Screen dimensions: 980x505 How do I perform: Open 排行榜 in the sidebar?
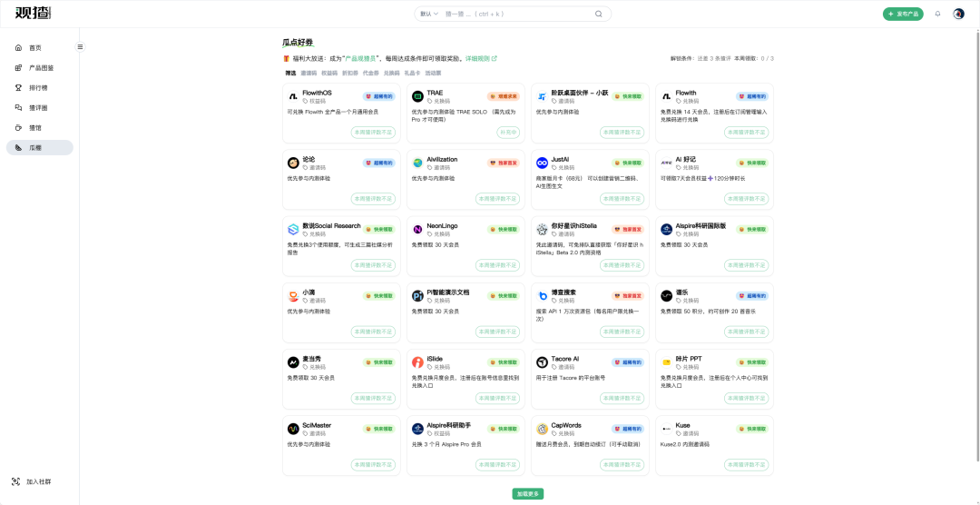click(39, 87)
